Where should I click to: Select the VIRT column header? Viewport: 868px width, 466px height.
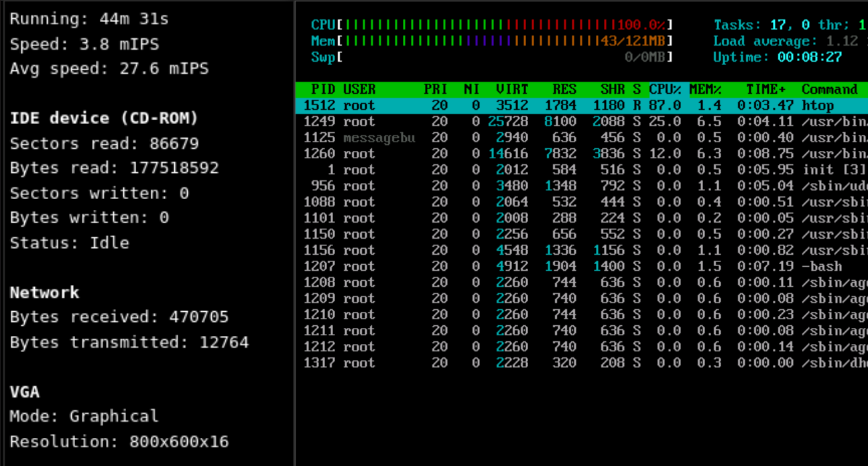[x=512, y=89]
